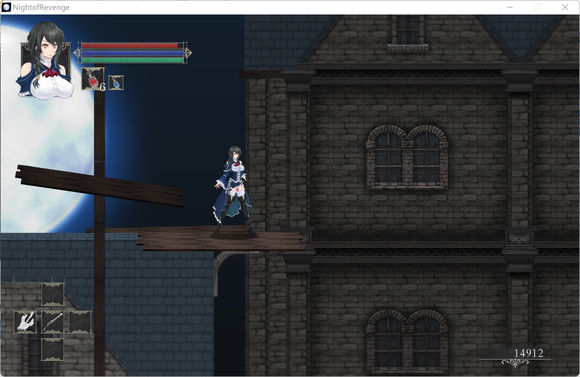Click the empty top item slot
Screen dimensions: 580x377
[52, 294]
